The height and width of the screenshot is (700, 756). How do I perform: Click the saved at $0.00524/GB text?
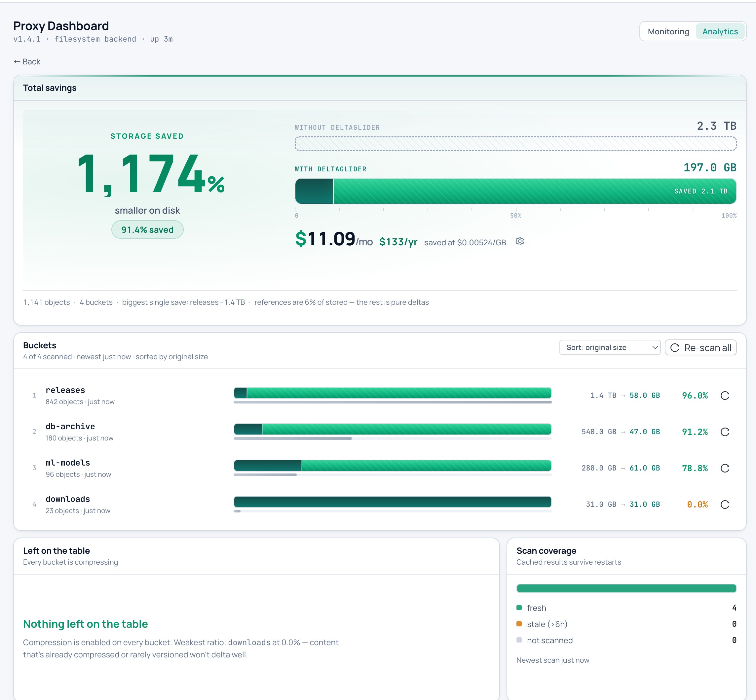[465, 242]
